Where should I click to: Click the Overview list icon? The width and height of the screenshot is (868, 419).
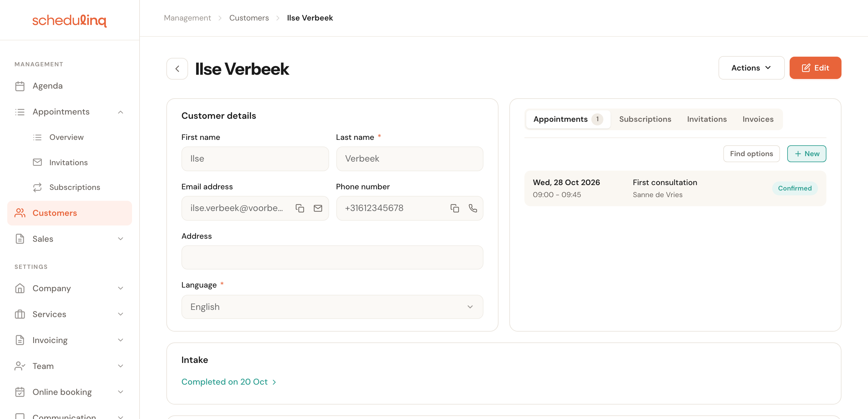click(37, 137)
